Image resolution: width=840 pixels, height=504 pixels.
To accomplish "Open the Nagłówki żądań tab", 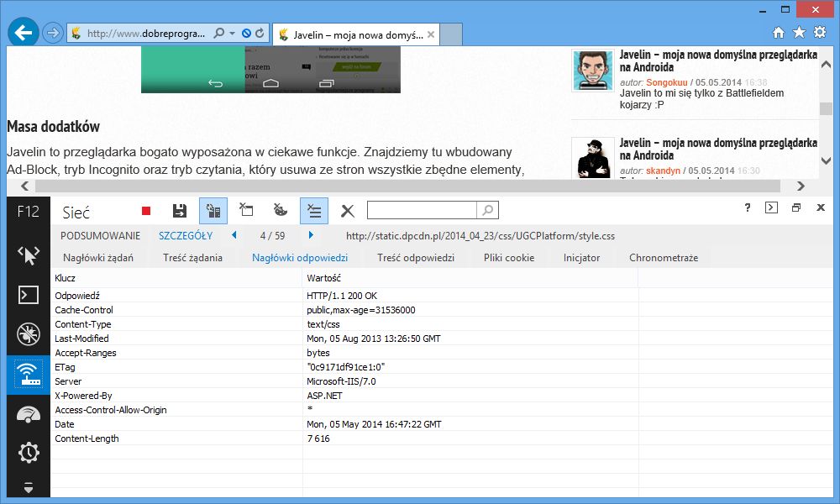I will pos(98,258).
